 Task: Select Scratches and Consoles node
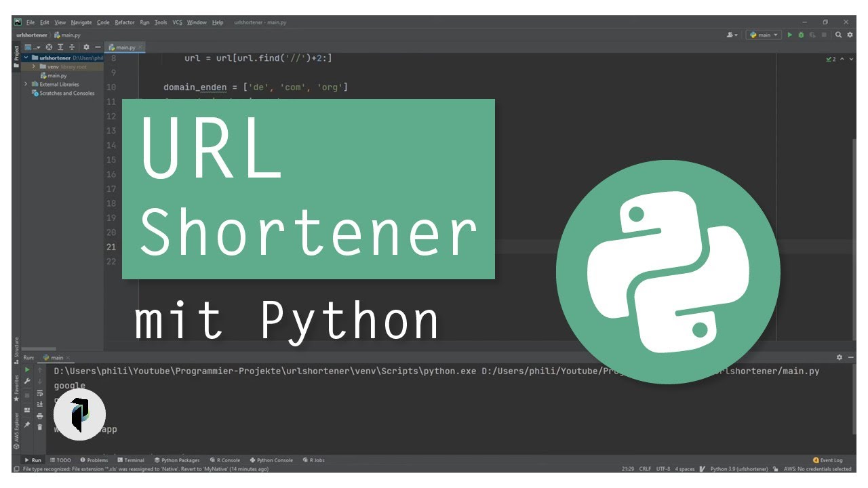point(63,93)
